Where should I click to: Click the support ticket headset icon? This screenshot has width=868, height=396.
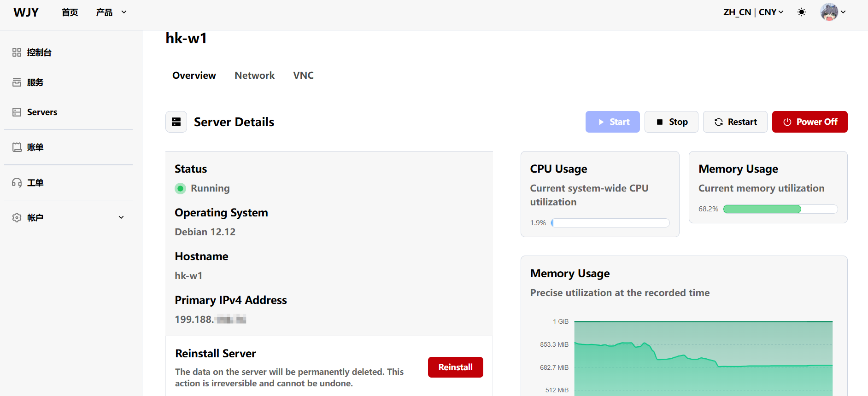tap(17, 183)
